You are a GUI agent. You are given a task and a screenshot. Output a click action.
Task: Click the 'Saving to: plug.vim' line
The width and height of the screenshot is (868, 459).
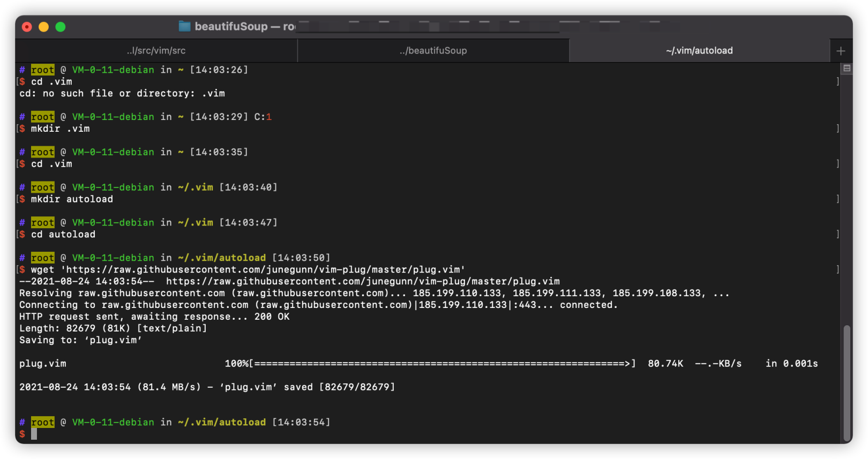point(80,340)
